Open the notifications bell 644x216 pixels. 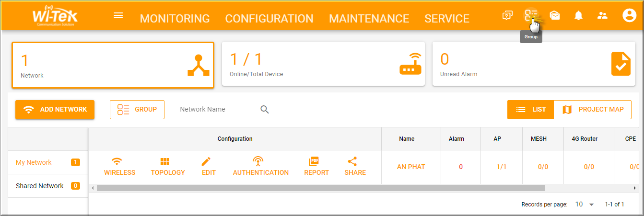coord(579,16)
